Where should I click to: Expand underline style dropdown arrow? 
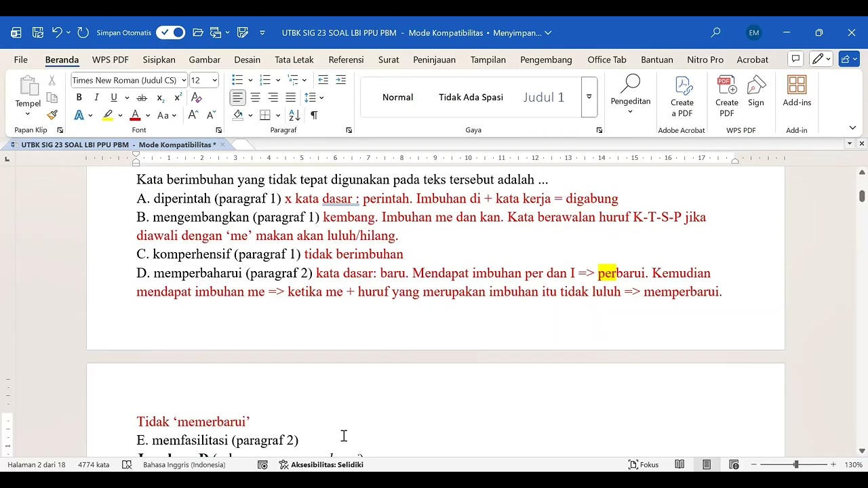click(125, 98)
